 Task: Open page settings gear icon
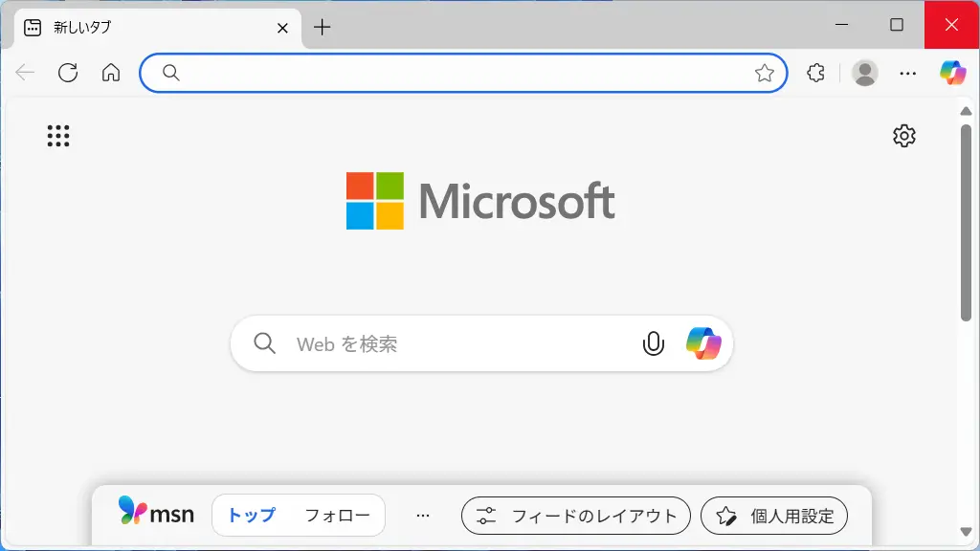coord(903,136)
